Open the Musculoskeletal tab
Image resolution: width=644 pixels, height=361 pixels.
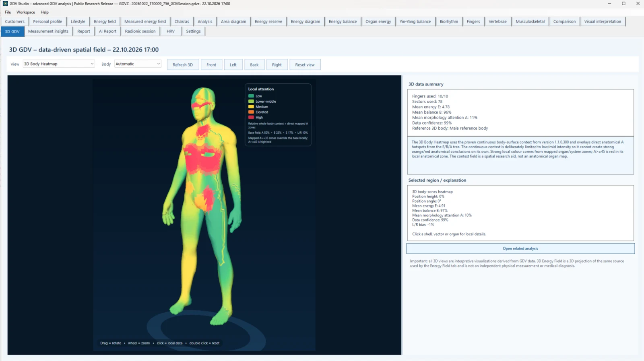(530, 21)
